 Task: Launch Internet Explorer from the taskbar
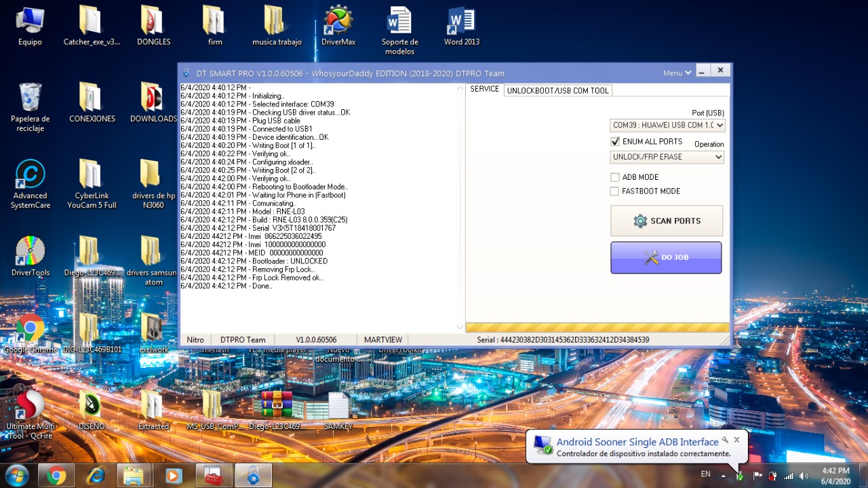click(x=96, y=475)
